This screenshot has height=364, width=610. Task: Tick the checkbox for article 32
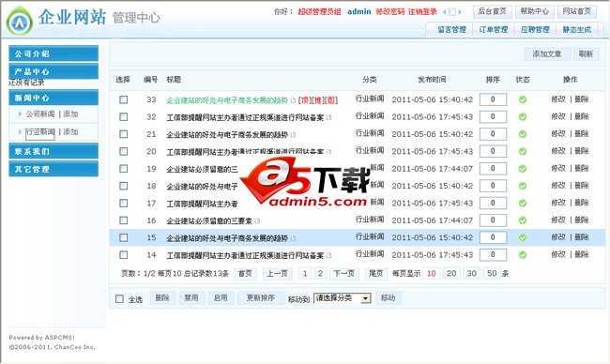point(124,117)
